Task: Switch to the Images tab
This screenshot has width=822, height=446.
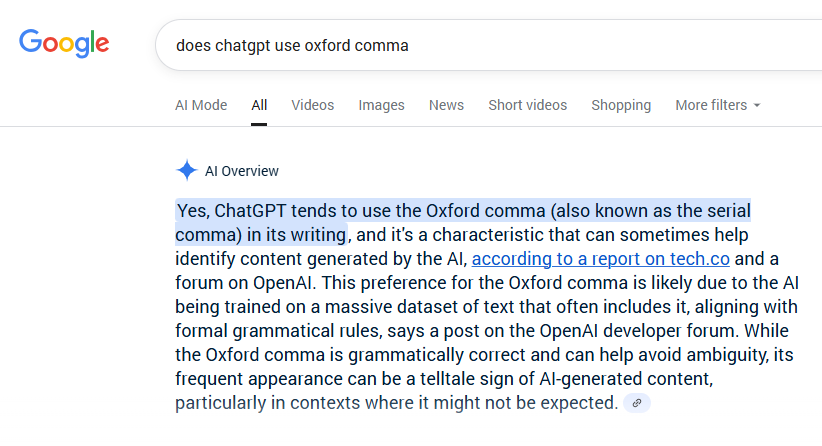Action: coord(382,105)
